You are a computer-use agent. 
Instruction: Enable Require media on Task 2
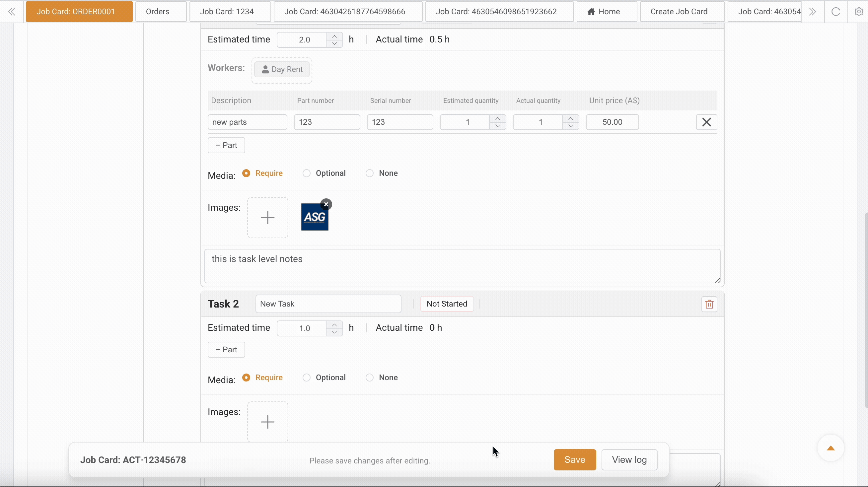[246, 378]
